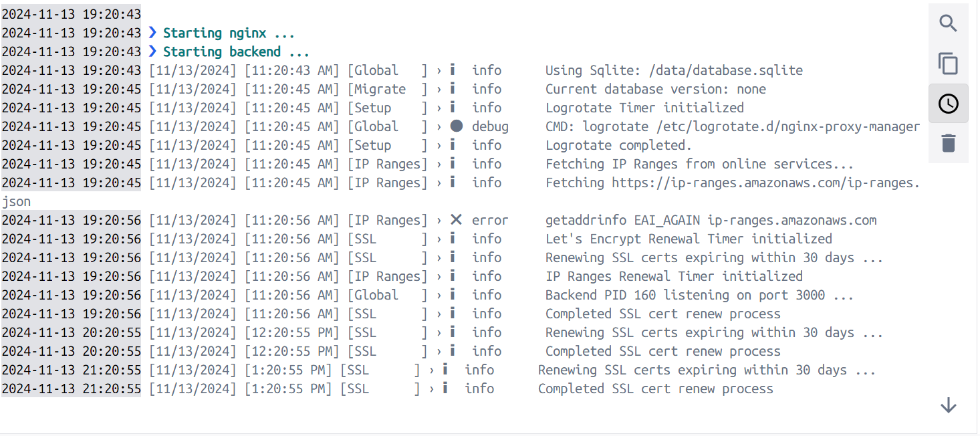Select the 'Starting nginx ...' log text
Viewport: 980px width, 436px height.
229,33
